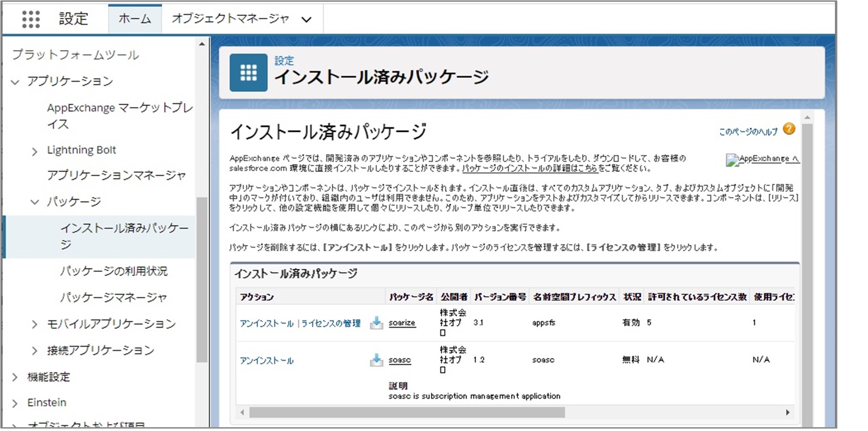The height and width of the screenshot is (431, 868).
Task: Click the バージョン番号 column header
Action: (500, 297)
